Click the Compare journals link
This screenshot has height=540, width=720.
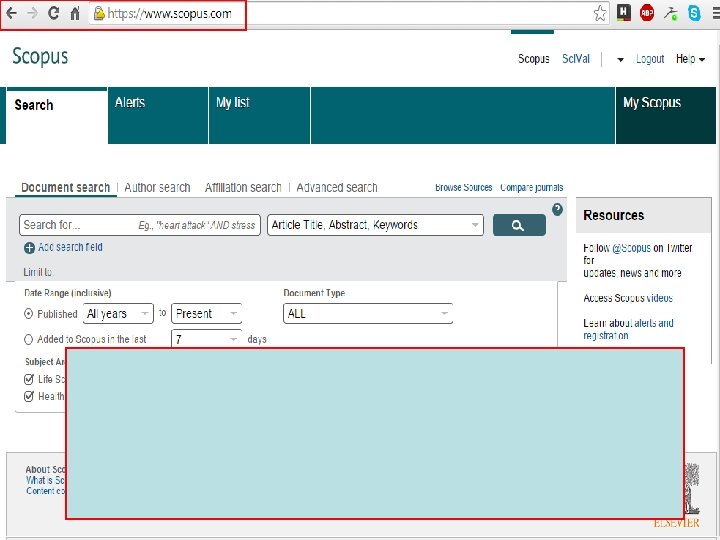click(531, 187)
